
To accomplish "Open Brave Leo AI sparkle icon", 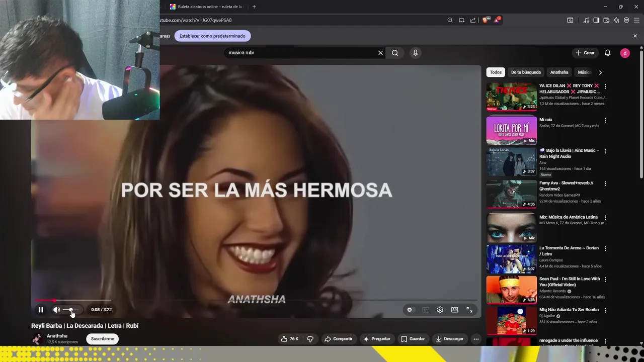I will [x=616, y=20].
